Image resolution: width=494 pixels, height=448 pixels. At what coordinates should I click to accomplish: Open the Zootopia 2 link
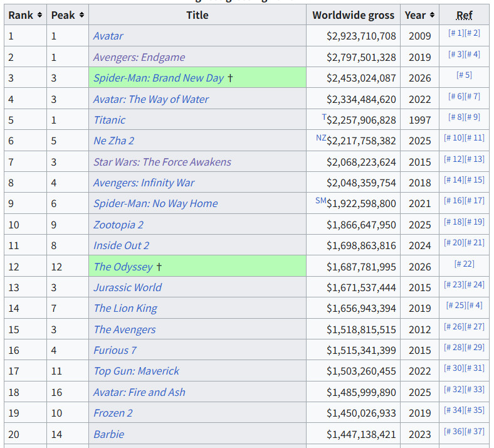[x=118, y=225]
